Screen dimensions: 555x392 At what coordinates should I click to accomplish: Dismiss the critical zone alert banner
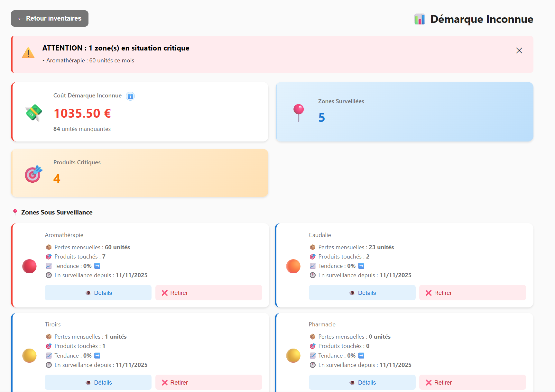tap(519, 50)
